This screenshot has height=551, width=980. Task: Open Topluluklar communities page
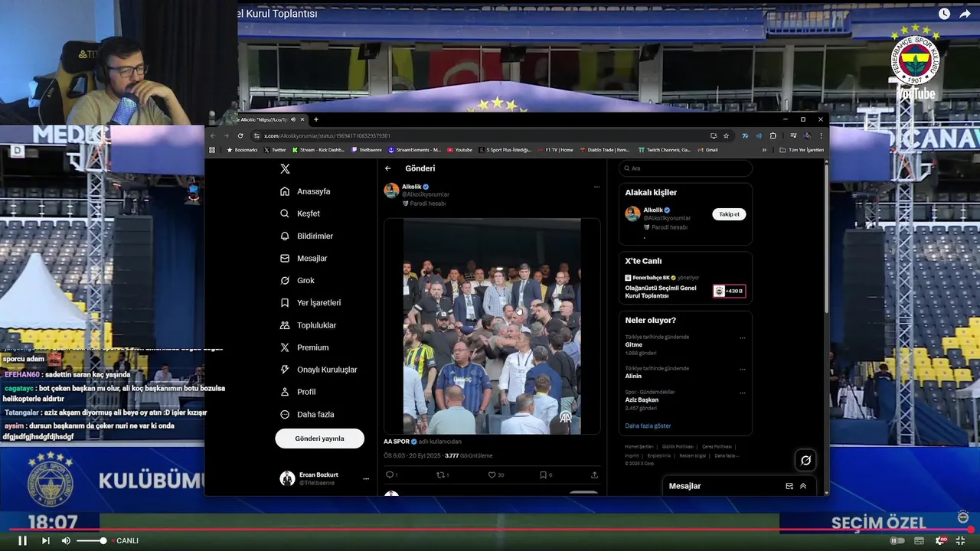tap(308, 325)
